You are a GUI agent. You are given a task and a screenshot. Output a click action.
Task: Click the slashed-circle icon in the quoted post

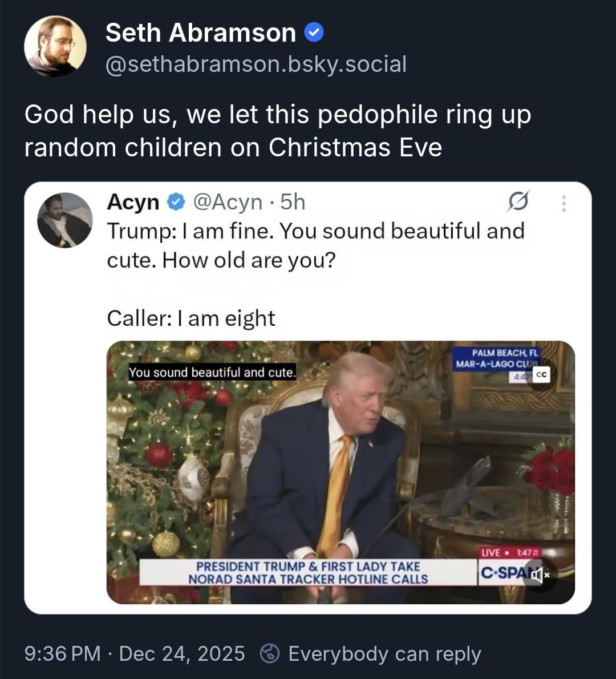point(517,202)
